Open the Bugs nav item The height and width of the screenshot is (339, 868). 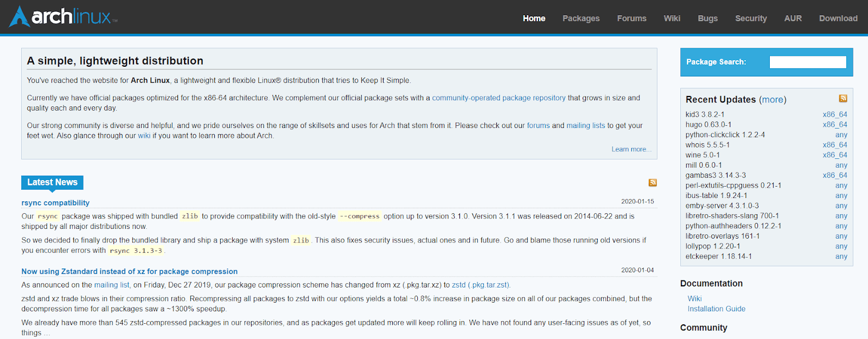[x=707, y=18]
